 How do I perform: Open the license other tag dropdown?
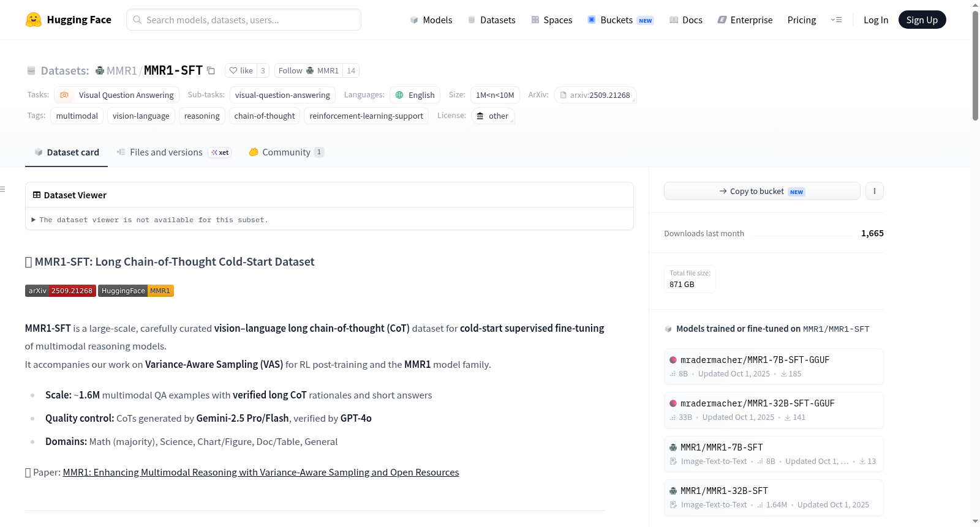(492, 116)
